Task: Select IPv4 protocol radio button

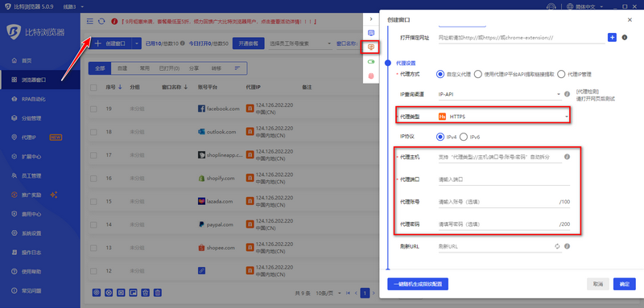Action: (x=440, y=137)
